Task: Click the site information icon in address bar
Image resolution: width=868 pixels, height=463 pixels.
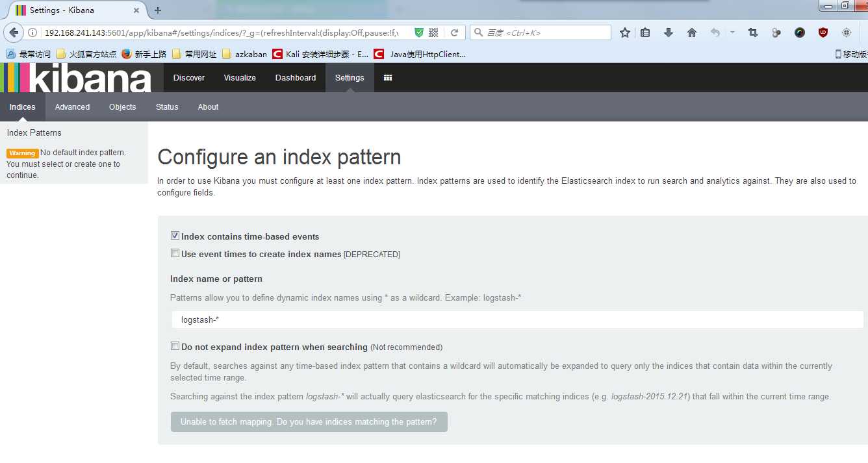Action: click(x=32, y=32)
